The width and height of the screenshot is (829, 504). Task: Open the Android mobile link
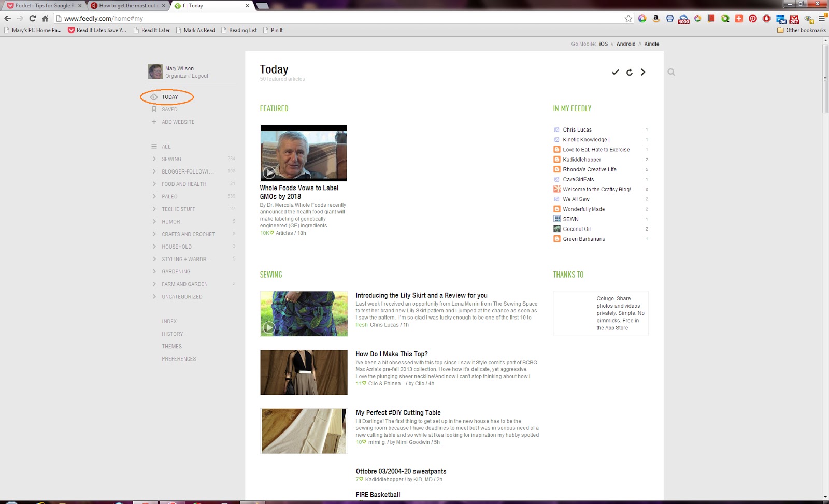point(626,44)
